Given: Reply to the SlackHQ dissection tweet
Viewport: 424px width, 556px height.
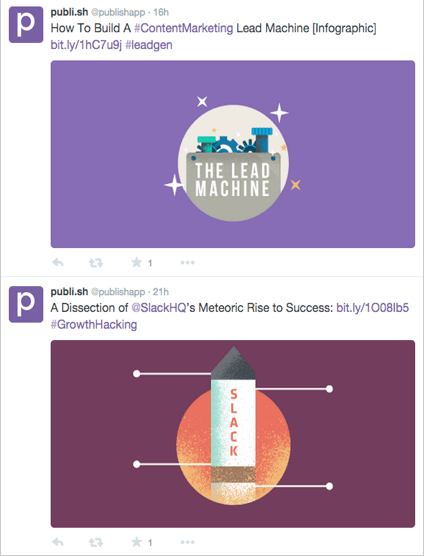Looking at the screenshot, I should [x=58, y=542].
